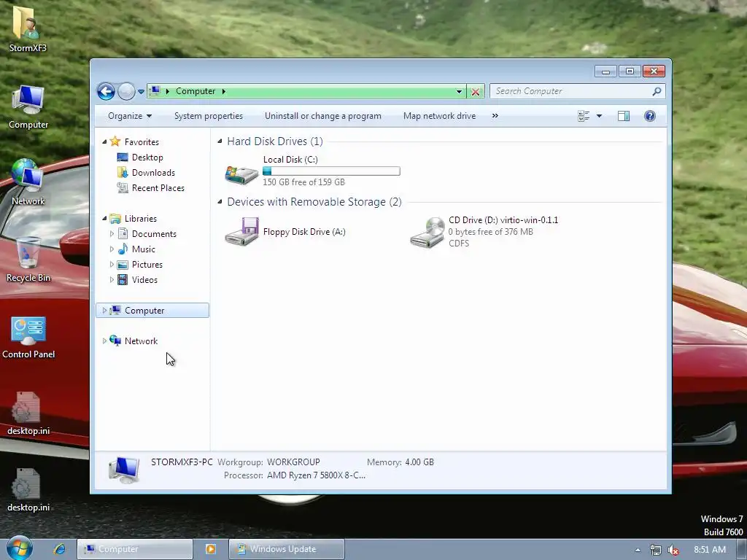Open the recent pages dropdown arrow
This screenshot has height=560, width=747.
click(x=141, y=91)
